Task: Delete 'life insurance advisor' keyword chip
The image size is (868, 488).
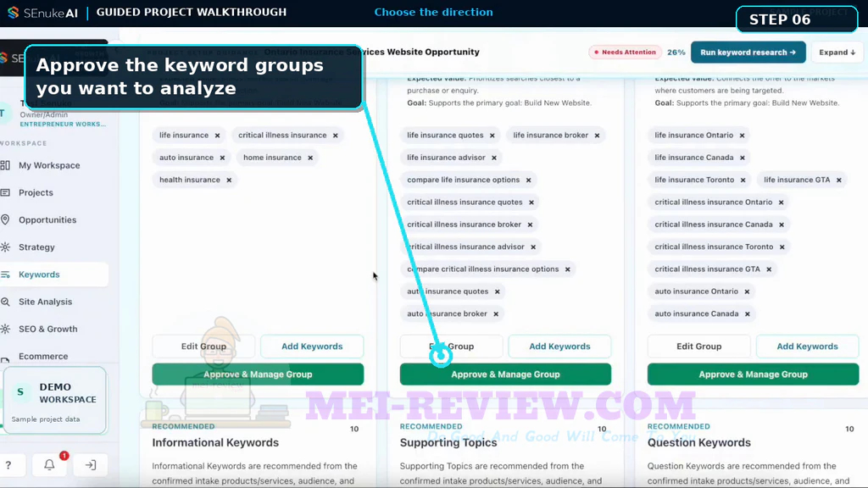Action: coord(494,158)
